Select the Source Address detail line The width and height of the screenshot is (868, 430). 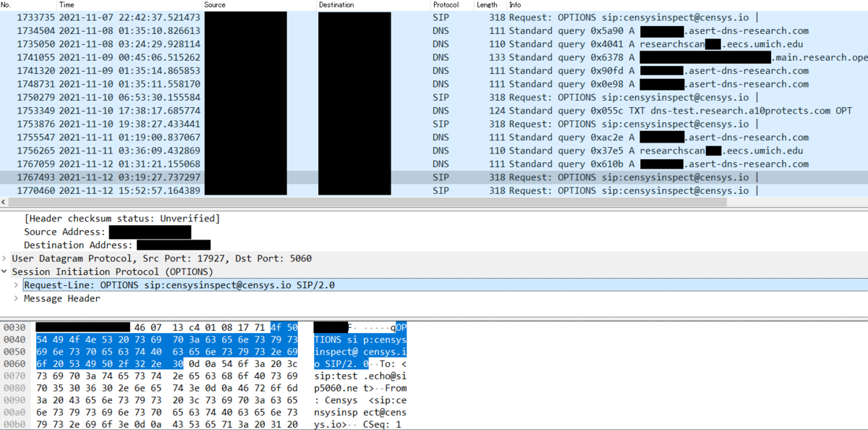tap(108, 232)
